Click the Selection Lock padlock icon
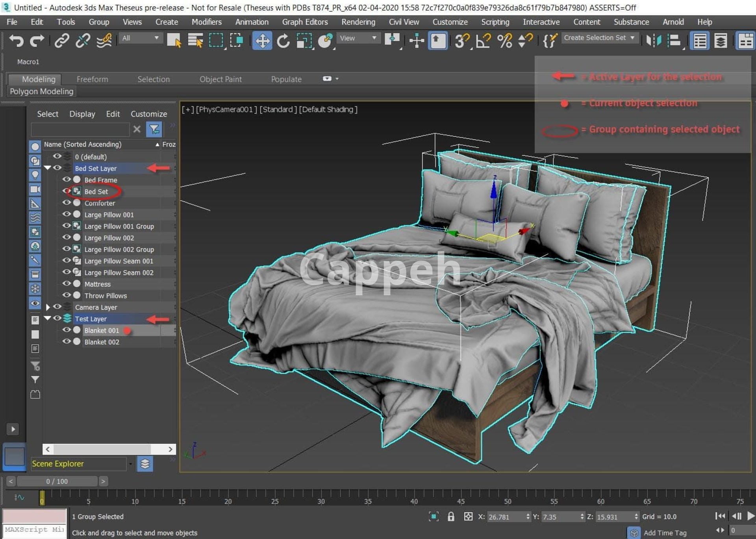This screenshot has width=756, height=539. click(x=451, y=517)
